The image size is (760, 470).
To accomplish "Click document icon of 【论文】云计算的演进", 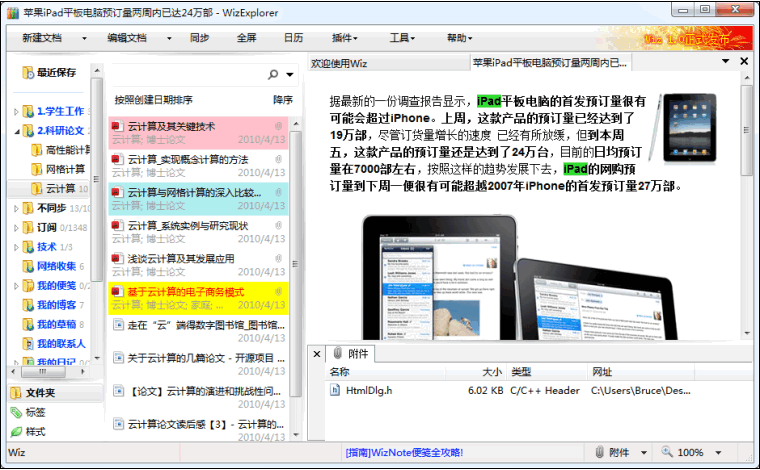I will pyautogui.click(x=118, y=391).
